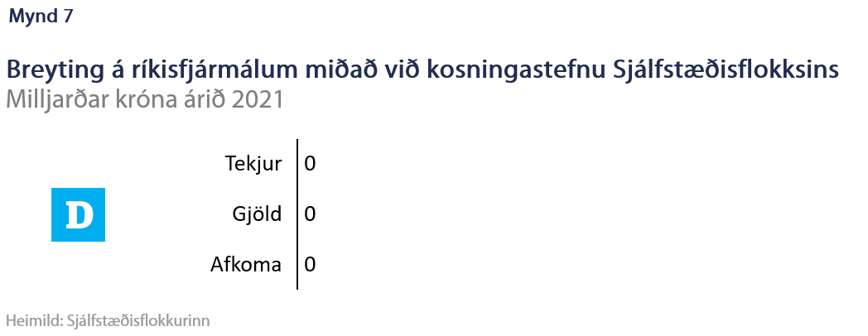Click Sjálfstæðisflokksins in the chart title
The width and height of the screenshot is (868, 336).
pyautogui.click(x=726, y=70)
